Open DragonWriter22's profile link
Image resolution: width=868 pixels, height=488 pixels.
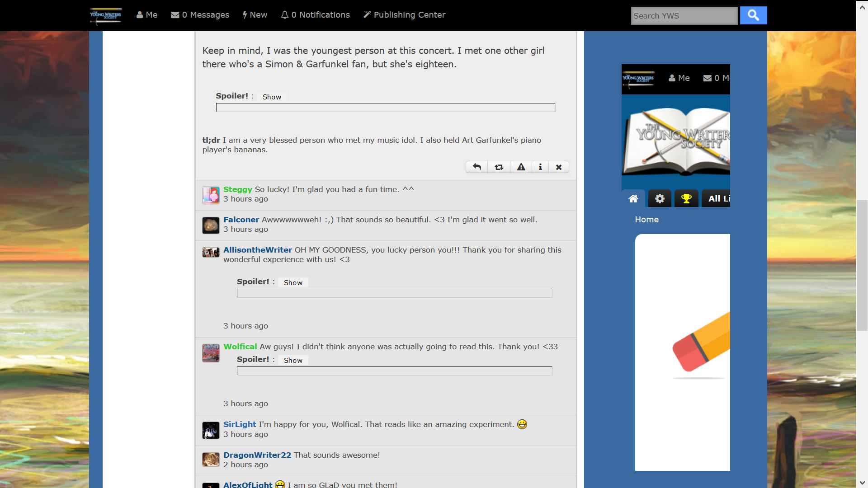257,455
